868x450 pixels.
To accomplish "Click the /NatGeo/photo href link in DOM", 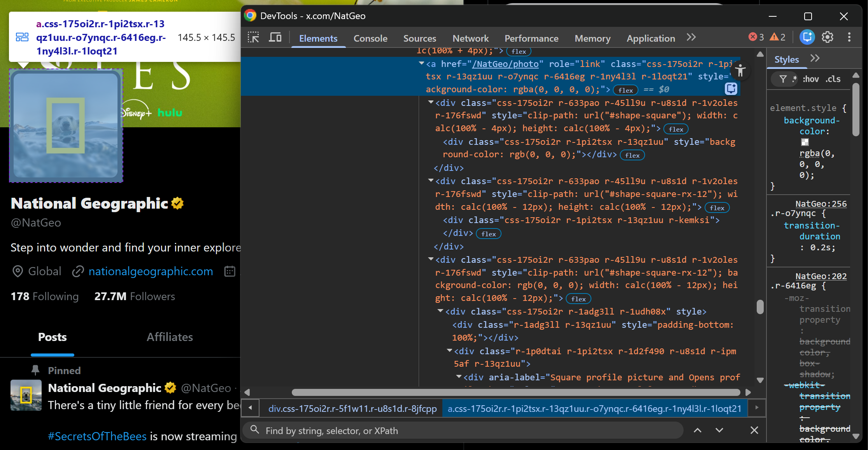I will click(x=505, y=64).
